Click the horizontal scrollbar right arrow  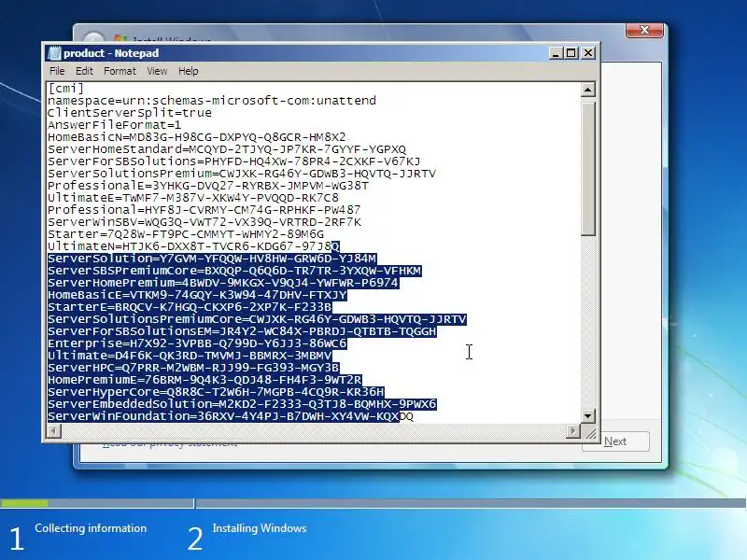pos(573,431)
